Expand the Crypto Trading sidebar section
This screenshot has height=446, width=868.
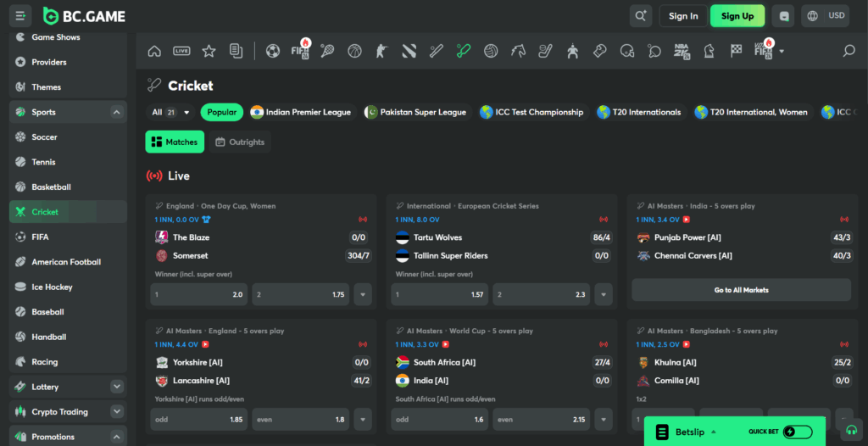click(116, 411)
